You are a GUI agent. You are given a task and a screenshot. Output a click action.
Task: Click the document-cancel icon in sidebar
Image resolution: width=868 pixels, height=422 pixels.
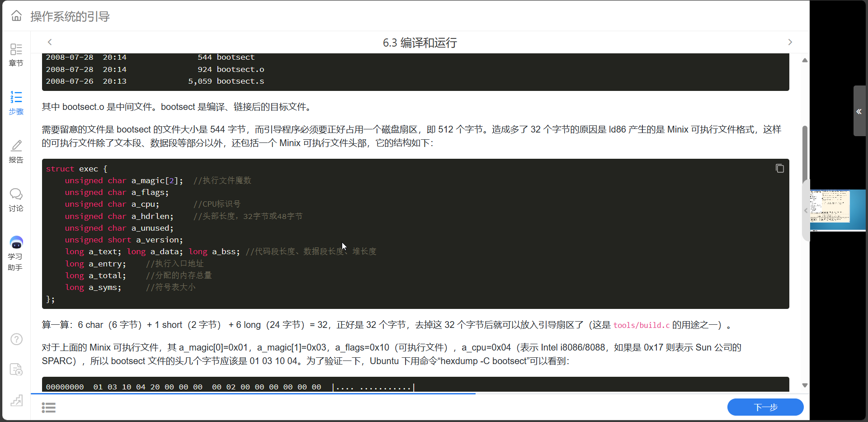coord(16,370)
